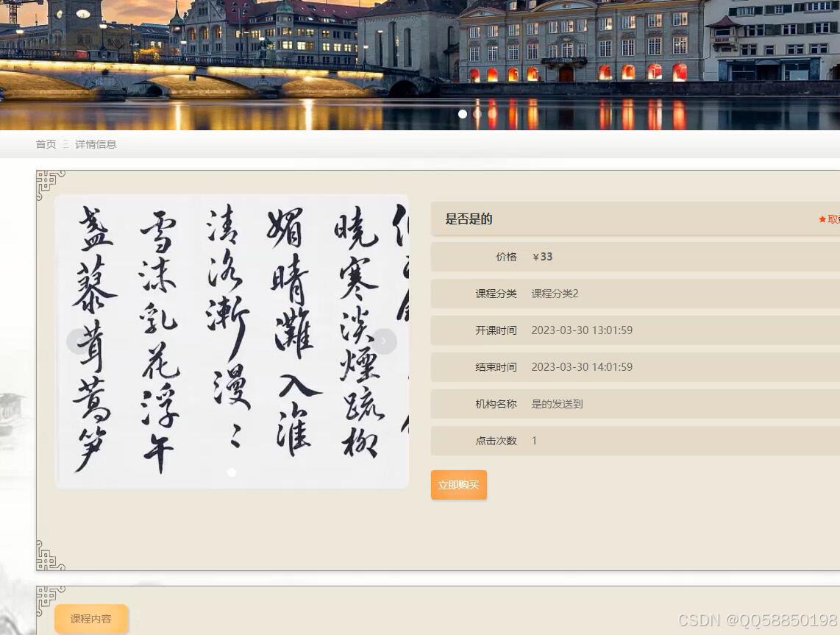The image size is (840, 635).
Task: Open the 首页 home link
Action: 45,144
